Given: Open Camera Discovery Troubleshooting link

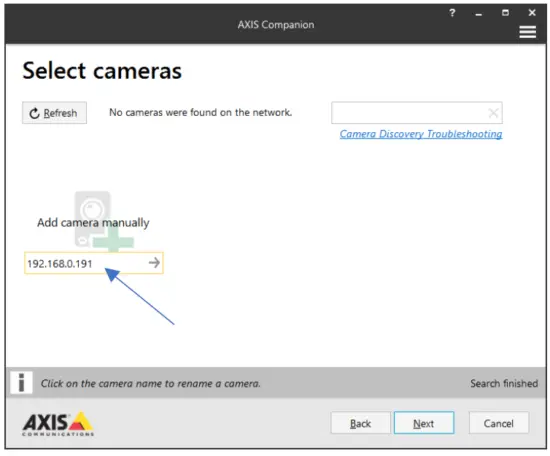Looking at the screenshot, I should 421,134.
